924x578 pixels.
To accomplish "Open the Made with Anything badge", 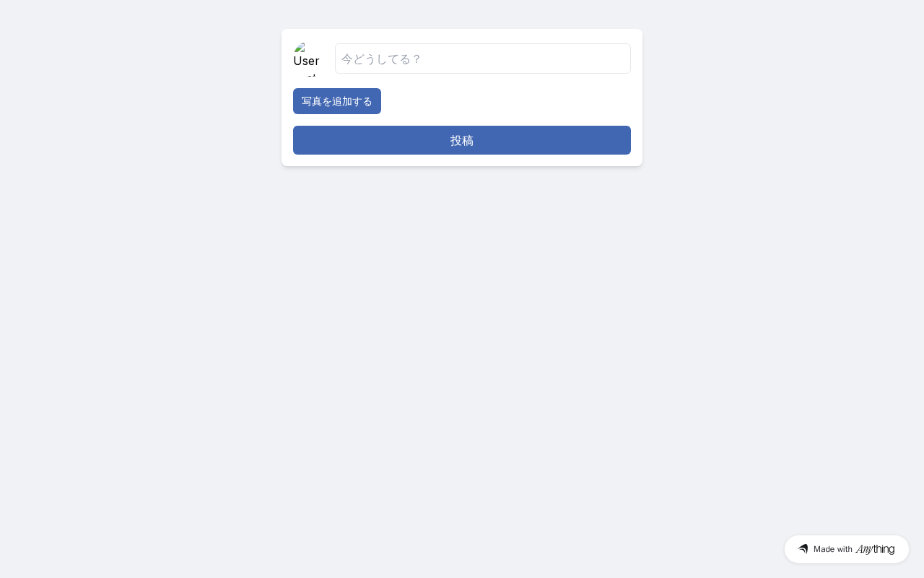I will coord(846,549).
